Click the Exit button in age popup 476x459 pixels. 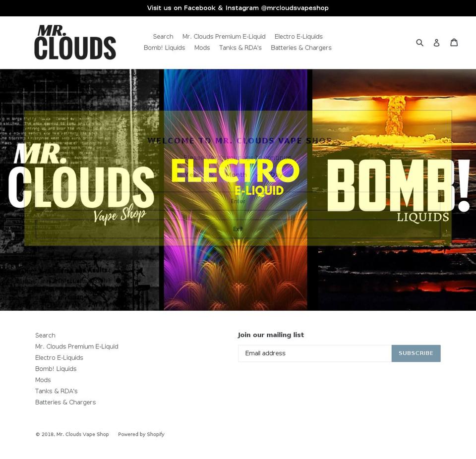[238, 229]
